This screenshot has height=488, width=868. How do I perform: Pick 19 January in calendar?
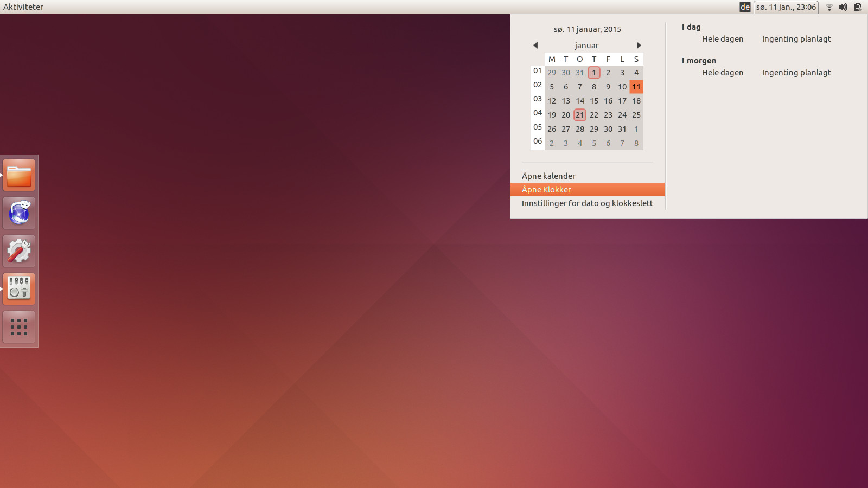552,115
